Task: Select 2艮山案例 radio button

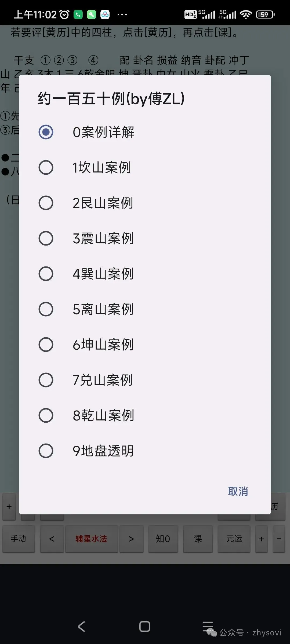Action: pyautogui.click(x=145, y=203)
